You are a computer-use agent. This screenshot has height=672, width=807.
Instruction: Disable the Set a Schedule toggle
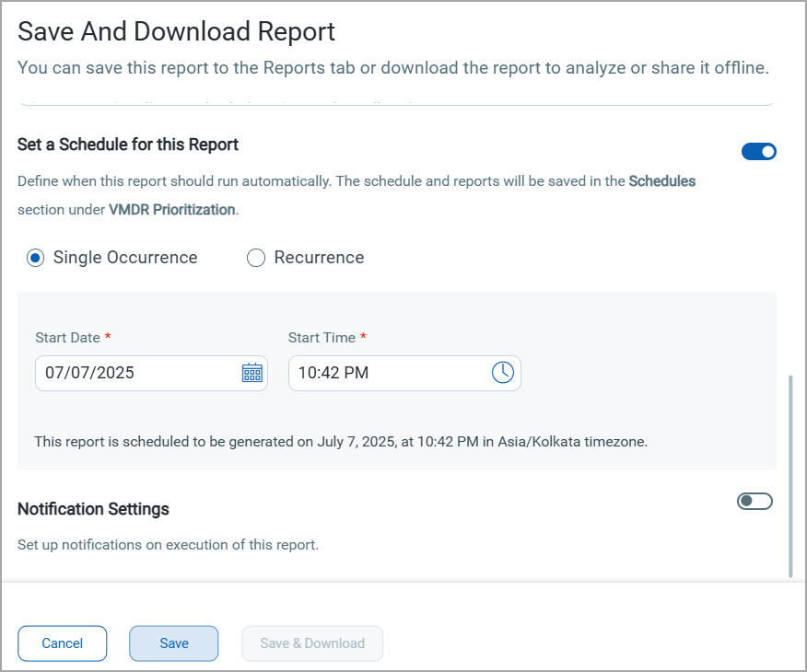coord(759,152)
